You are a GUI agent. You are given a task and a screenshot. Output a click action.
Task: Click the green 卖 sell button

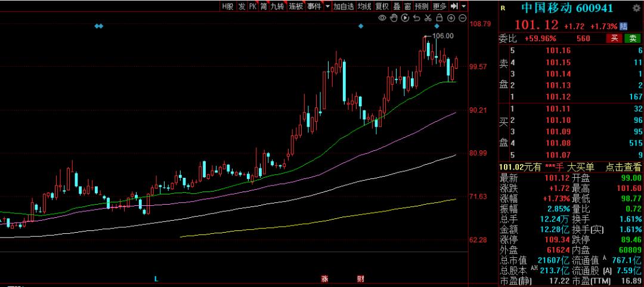pyautogui.click(x=632, y=39)
